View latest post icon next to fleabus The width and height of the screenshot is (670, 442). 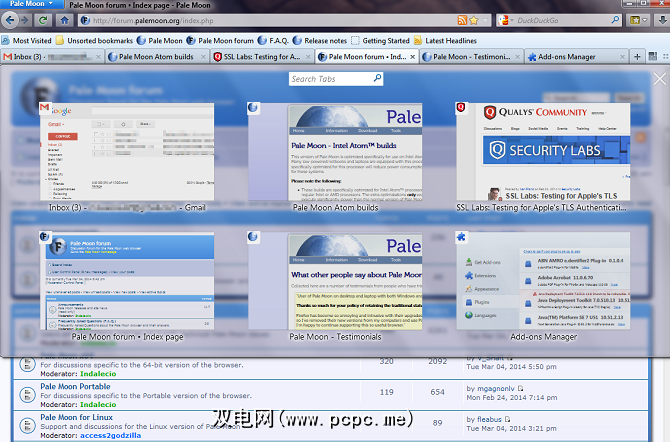[x=507, y=419]
